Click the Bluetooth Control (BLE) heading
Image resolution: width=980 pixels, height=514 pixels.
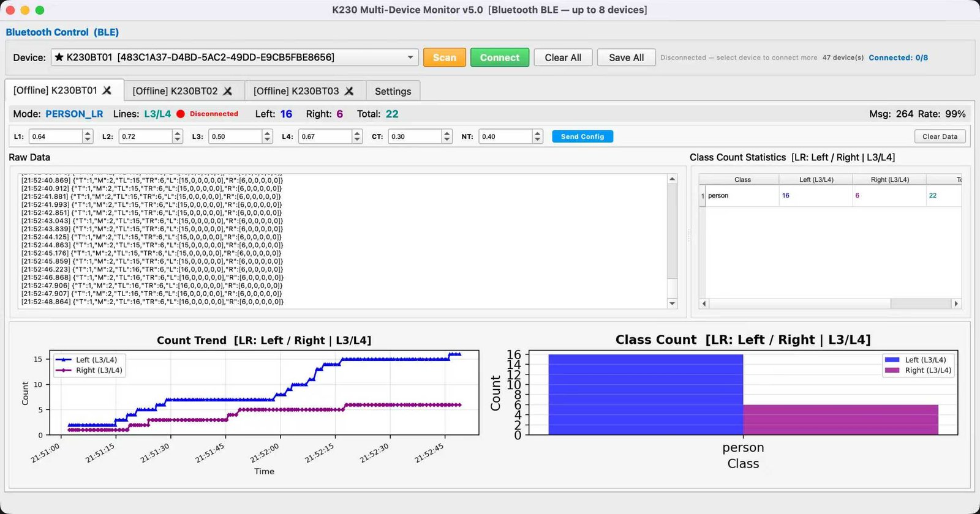pos(62,32)
